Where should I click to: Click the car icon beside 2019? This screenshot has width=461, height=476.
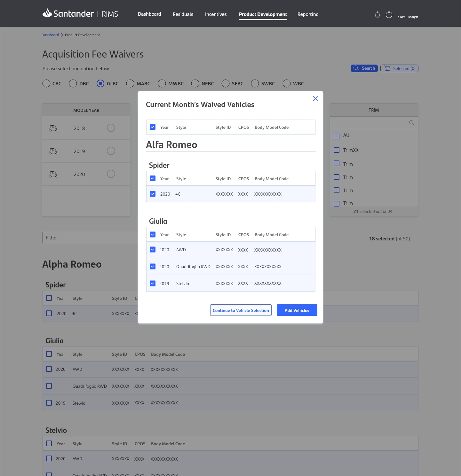(53, 151)
